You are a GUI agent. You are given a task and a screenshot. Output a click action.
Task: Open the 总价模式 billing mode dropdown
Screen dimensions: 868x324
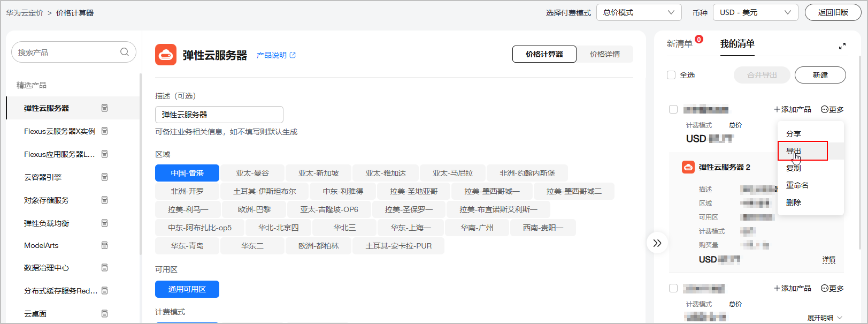[639, 12]
